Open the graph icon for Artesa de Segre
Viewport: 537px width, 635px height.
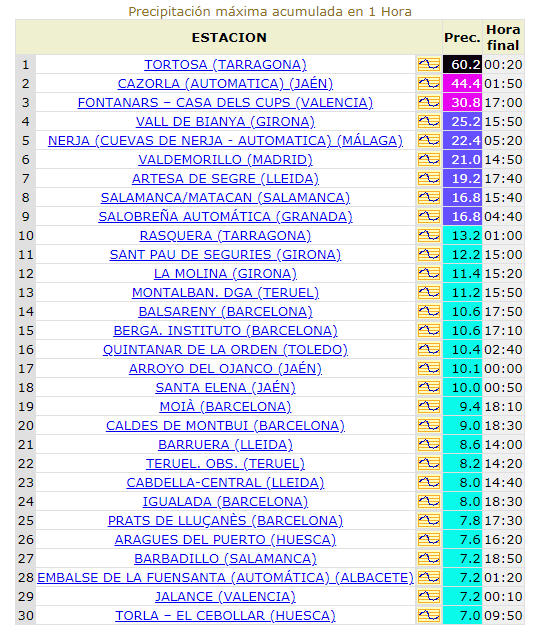tap(428, 179)
